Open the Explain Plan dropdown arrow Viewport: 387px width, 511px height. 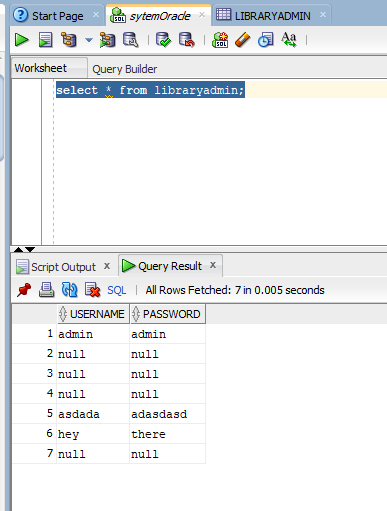pos(88,40)
